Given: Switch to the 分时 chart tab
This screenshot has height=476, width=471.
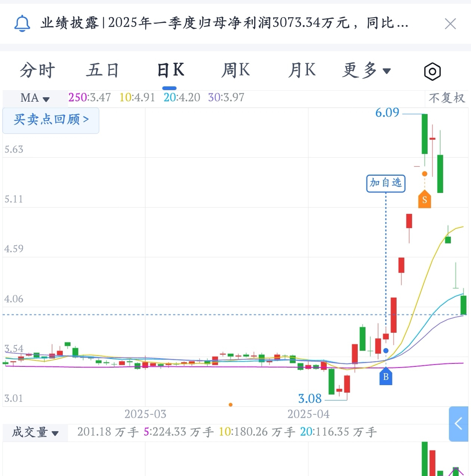Looking at the screenshot, I should [x=37, y=70].
